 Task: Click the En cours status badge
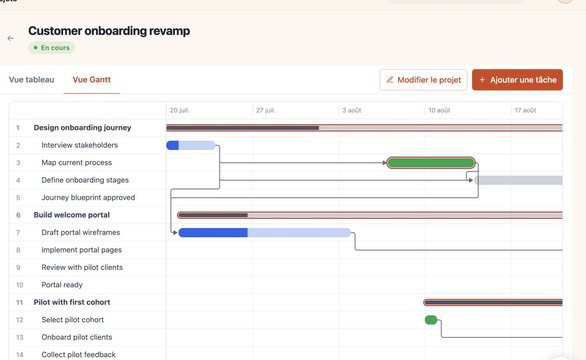tap(52, 48)
